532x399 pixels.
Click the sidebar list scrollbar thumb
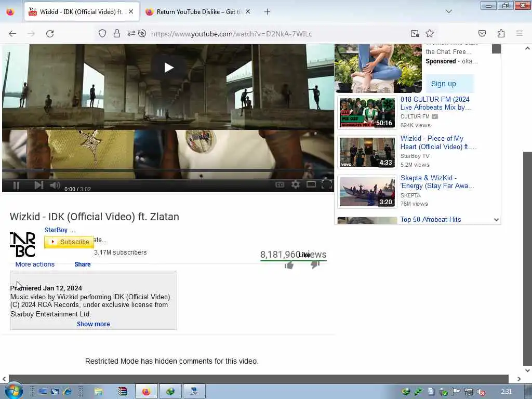click(x=496, y=48)
